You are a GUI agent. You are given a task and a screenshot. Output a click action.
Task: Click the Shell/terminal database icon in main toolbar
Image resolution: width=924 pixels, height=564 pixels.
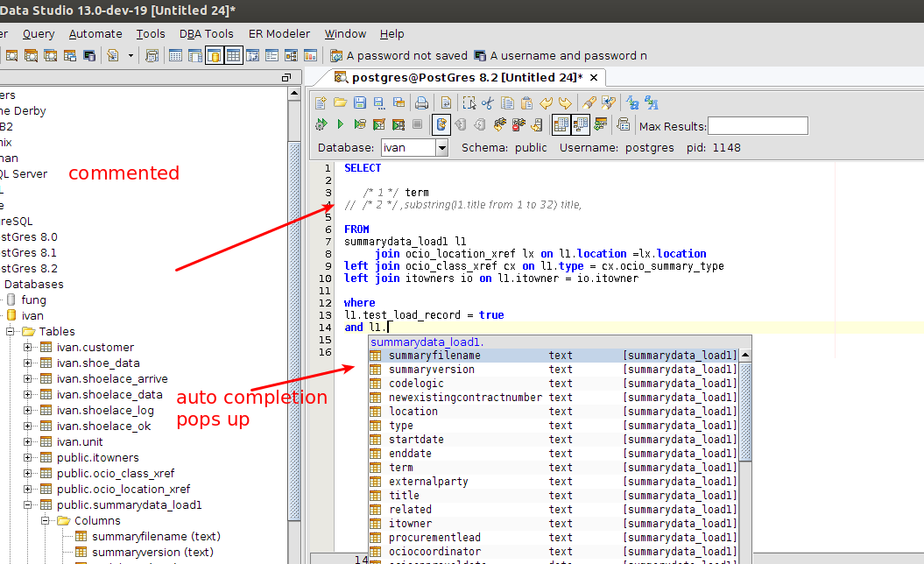[x=89, y=56]
